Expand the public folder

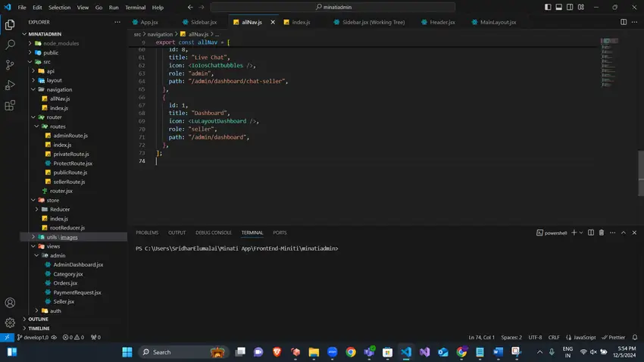pos(30,52)
